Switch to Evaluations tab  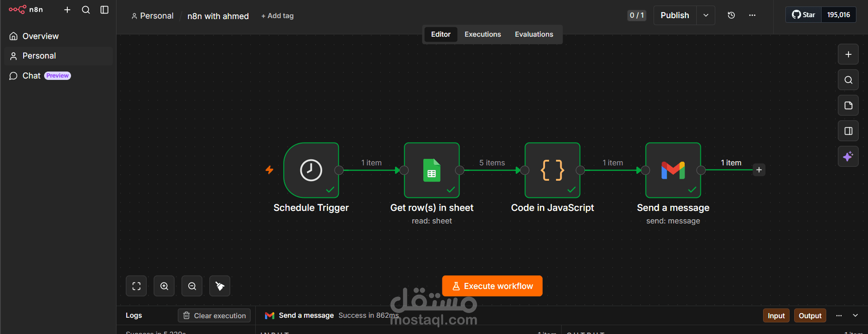pyautogui.click(x=534, y=34)
